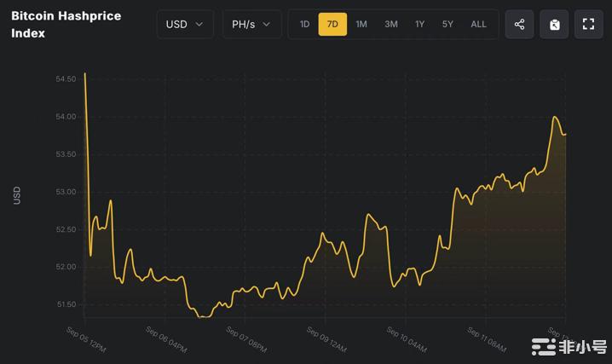Click the chart snapshot download icon
The image size is (612, 364).
pyautogui.click(x=554, y=24)
